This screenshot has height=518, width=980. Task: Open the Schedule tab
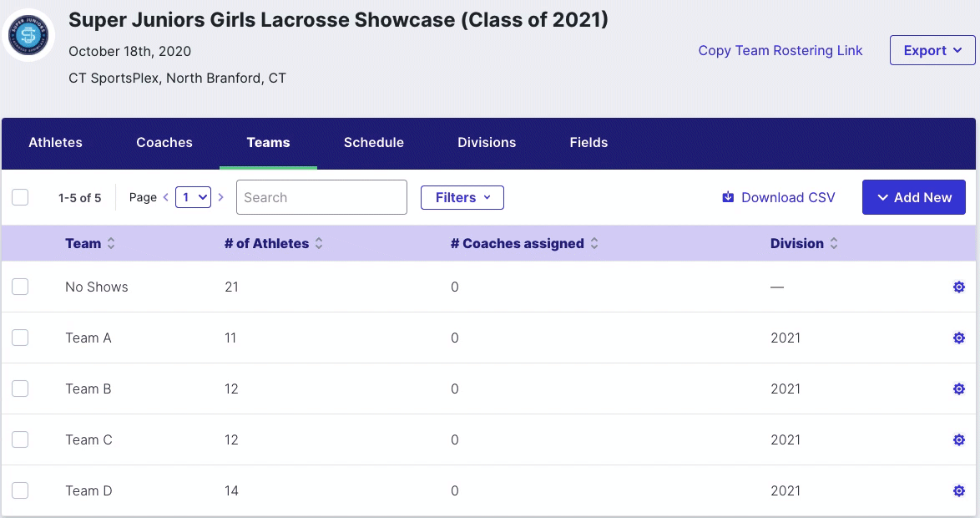point(374,143)
